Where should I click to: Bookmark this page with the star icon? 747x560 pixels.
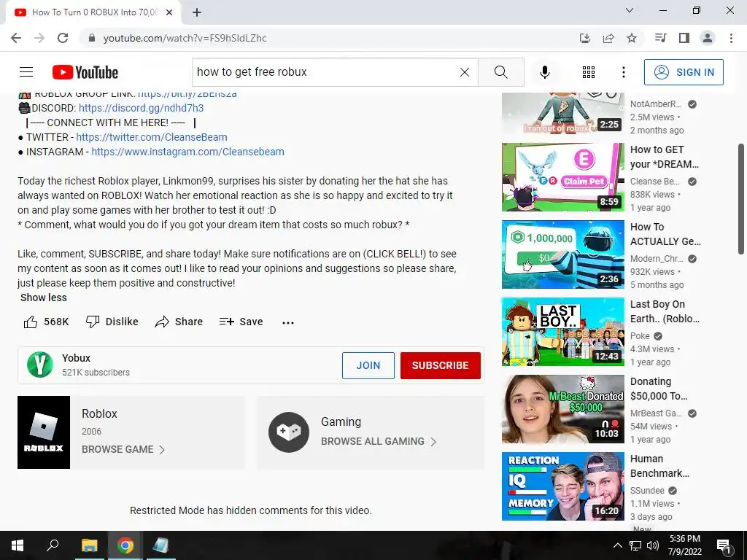coord(632,38)
